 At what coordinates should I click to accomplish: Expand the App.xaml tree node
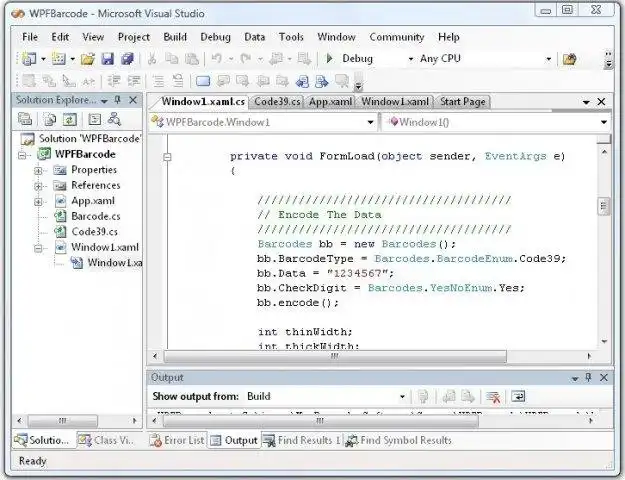click(x=38, y=201)
